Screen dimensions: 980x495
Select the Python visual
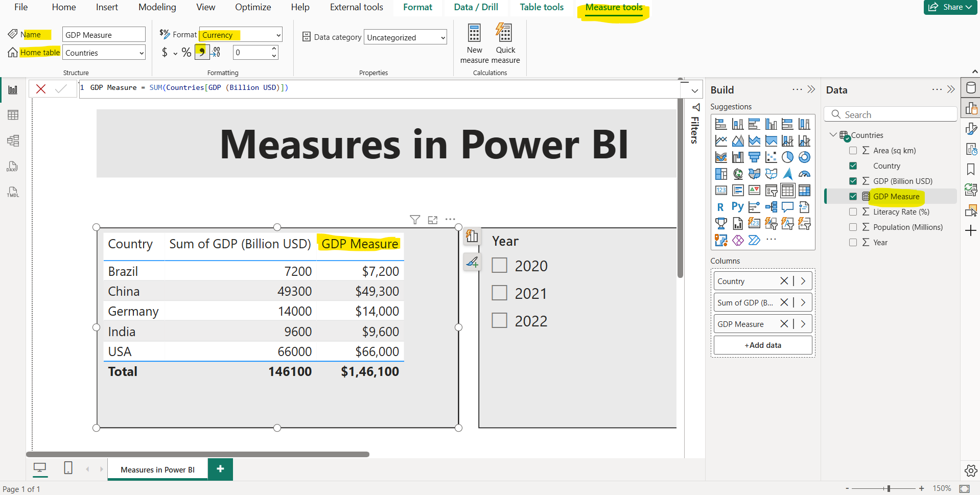(738, 206)
